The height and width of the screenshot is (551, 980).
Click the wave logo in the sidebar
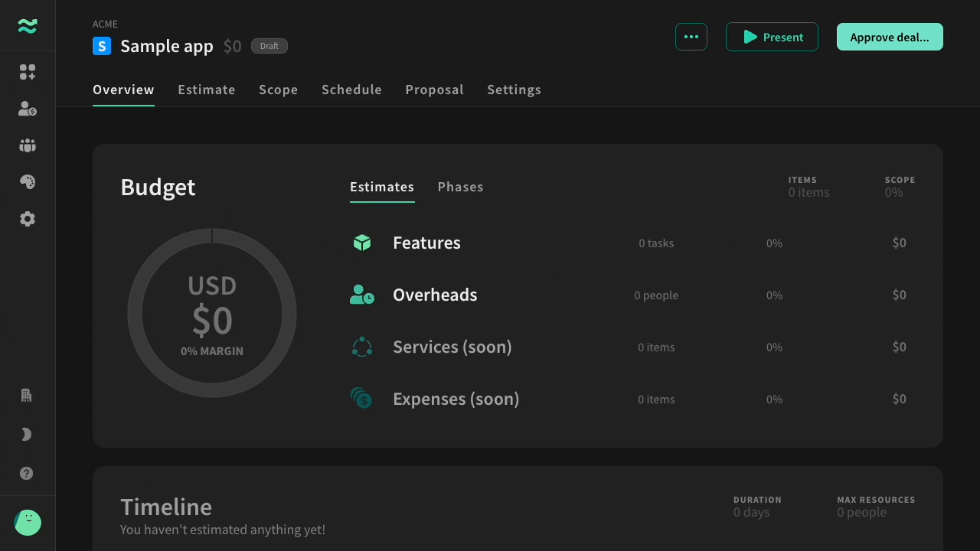pyautogui.click(x=28, y=26)
